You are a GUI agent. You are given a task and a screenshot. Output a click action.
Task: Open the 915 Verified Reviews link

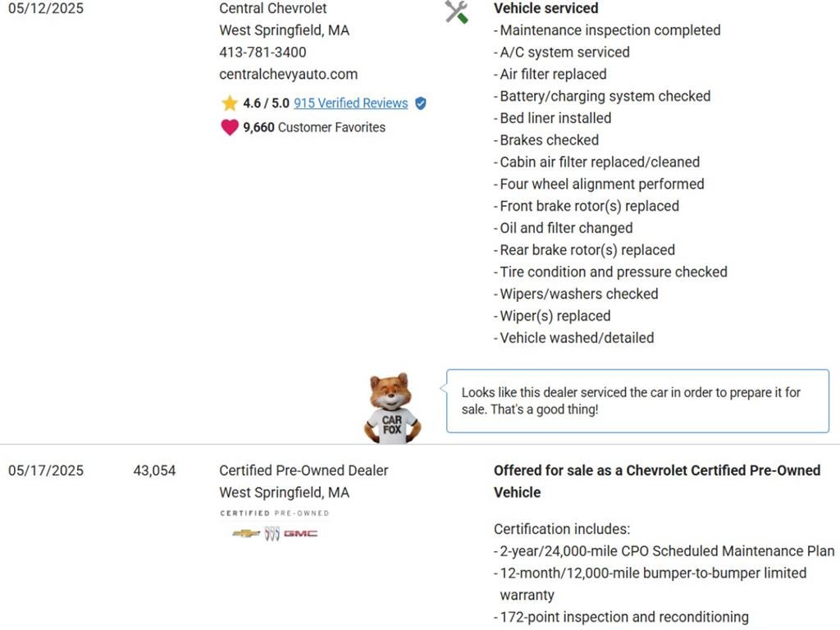(350, 103)
